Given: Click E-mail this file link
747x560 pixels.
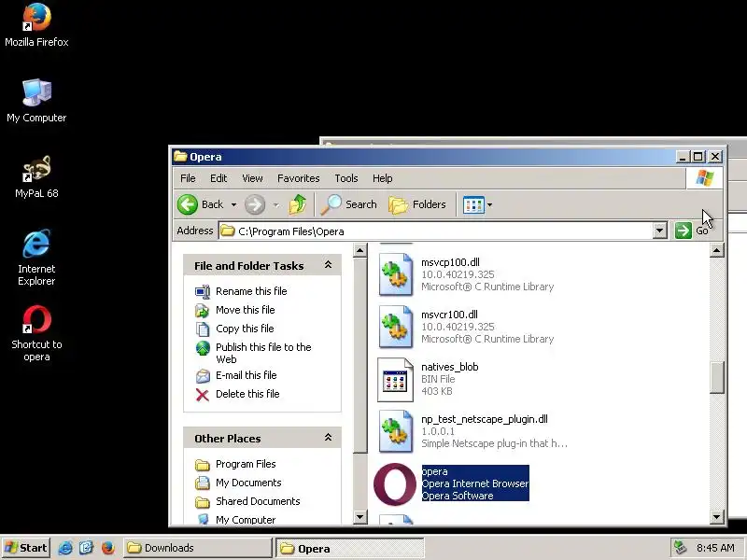Looking at the screenshot, I should (x=246, y=375).
